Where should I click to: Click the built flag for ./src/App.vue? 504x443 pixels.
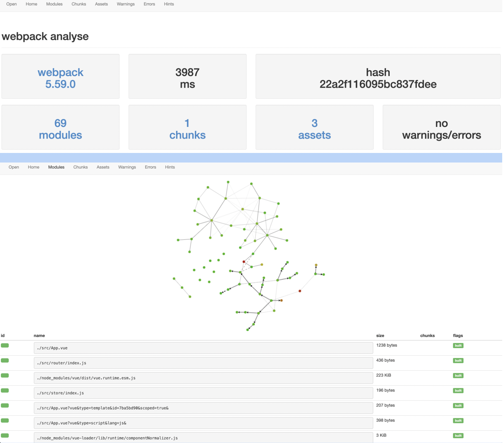coord(458,346)
